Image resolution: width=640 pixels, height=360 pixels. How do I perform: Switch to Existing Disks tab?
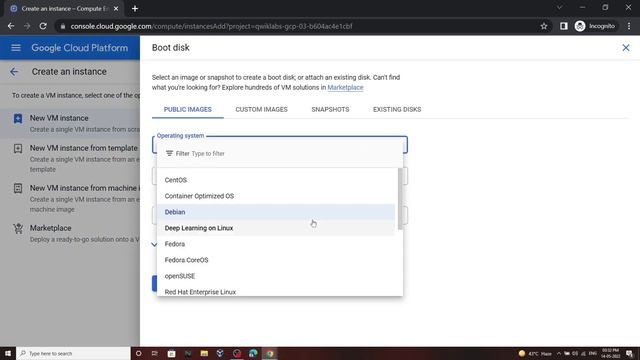click(x=397, y=109)
